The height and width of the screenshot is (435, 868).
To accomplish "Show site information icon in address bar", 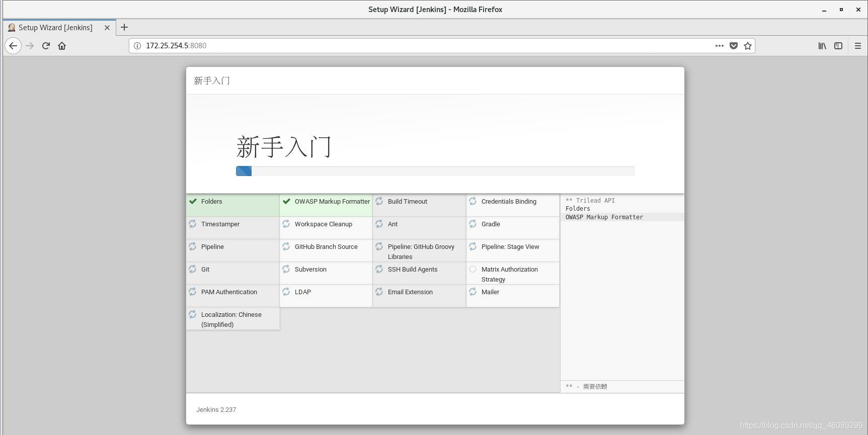I will (x=137, y=46).
